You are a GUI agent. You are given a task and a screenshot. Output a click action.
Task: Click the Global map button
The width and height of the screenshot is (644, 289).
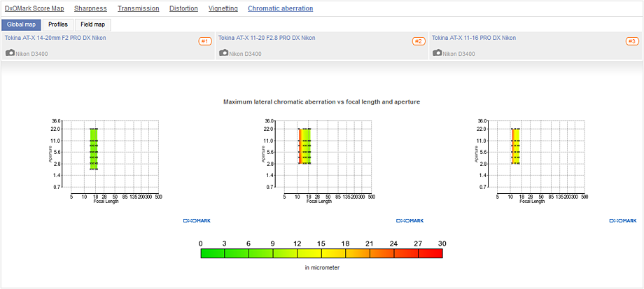pyautogui.click(x=22, y=24)
